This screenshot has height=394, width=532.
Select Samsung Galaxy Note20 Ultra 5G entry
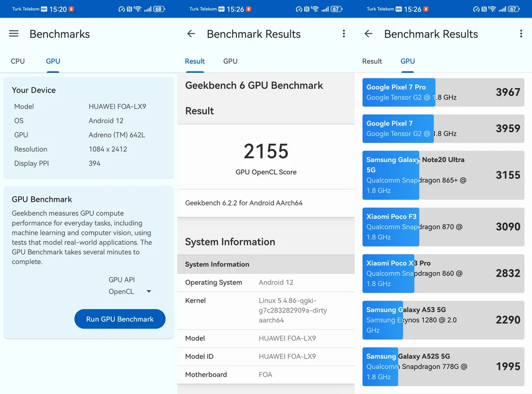(443, 175)
